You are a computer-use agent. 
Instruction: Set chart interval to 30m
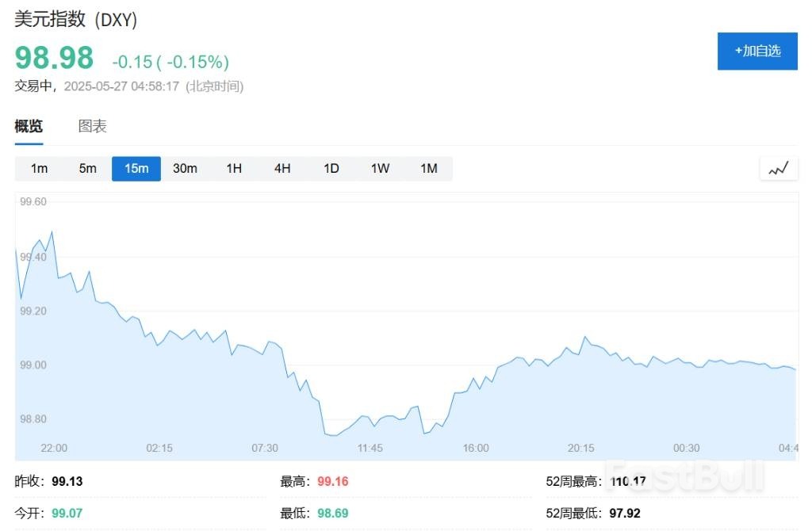click(185, 168)
